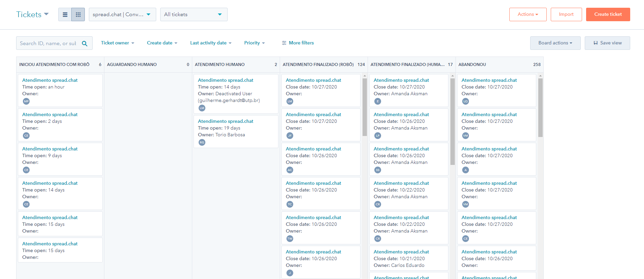Click the MP avatar on an hour ticket

26,101
